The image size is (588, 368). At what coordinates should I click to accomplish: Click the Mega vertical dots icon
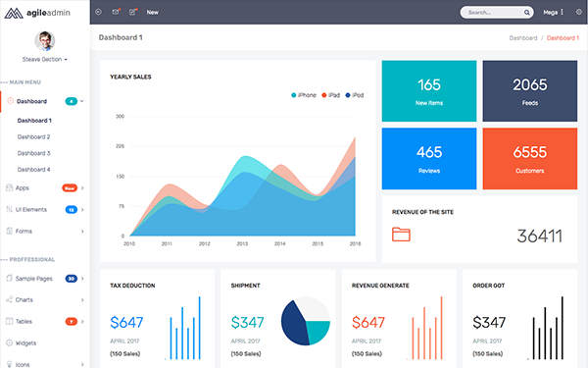562,12
